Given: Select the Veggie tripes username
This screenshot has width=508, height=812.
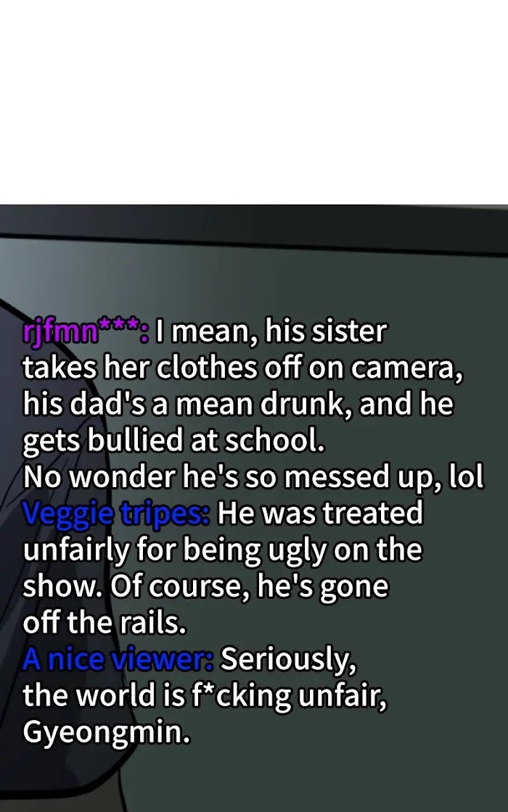Looking at the screenshot, I should [x=116, y=514].
